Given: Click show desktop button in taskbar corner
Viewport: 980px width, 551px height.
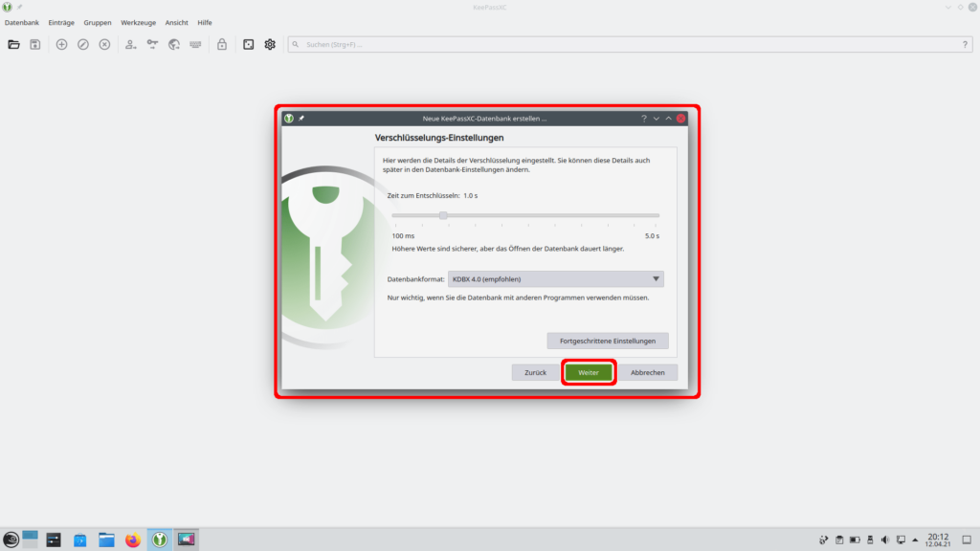Looking at the screenshot, I should [x=967, y=540].
